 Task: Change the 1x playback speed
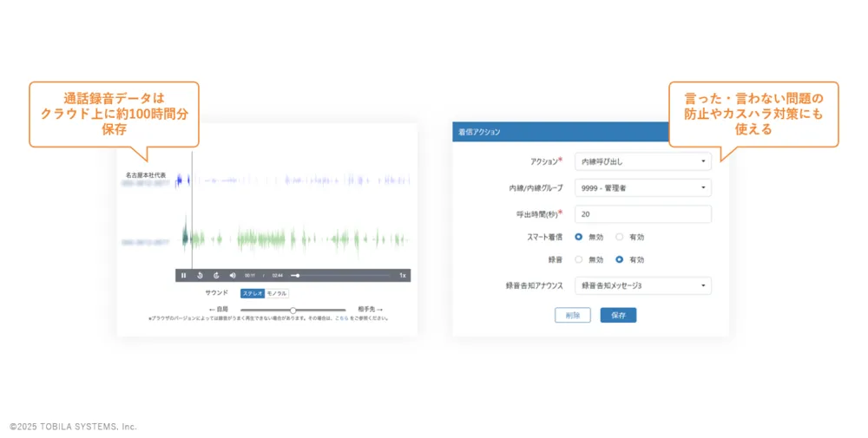click(403, 276)
